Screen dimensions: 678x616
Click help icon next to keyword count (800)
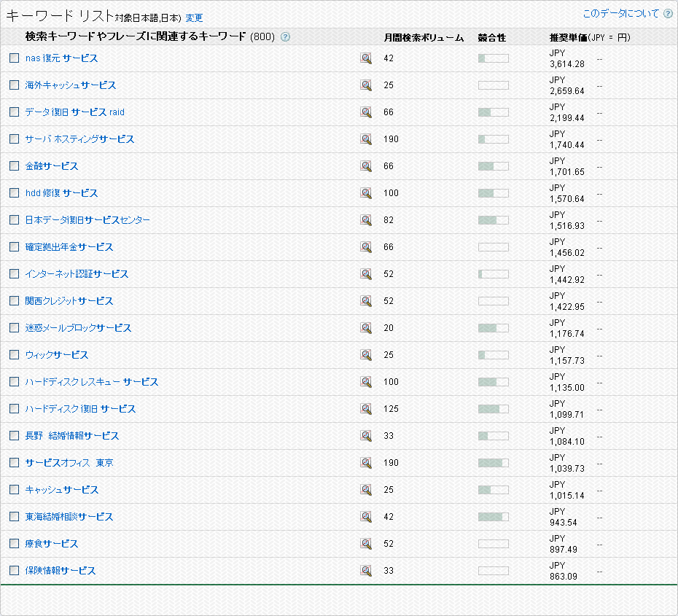coord(285,37)
